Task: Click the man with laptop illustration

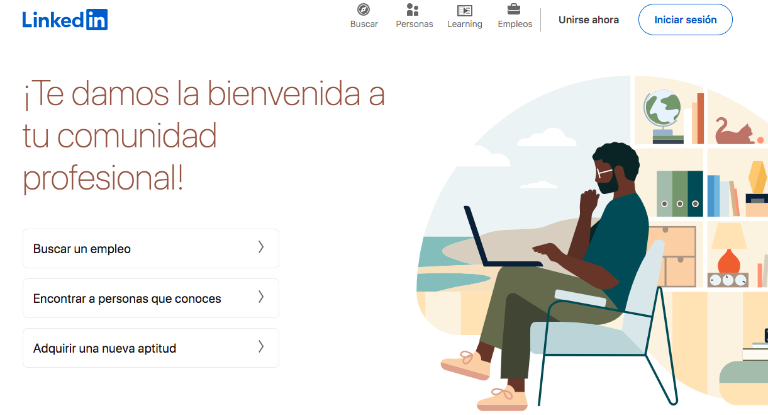Action: (x=549, y=274)
